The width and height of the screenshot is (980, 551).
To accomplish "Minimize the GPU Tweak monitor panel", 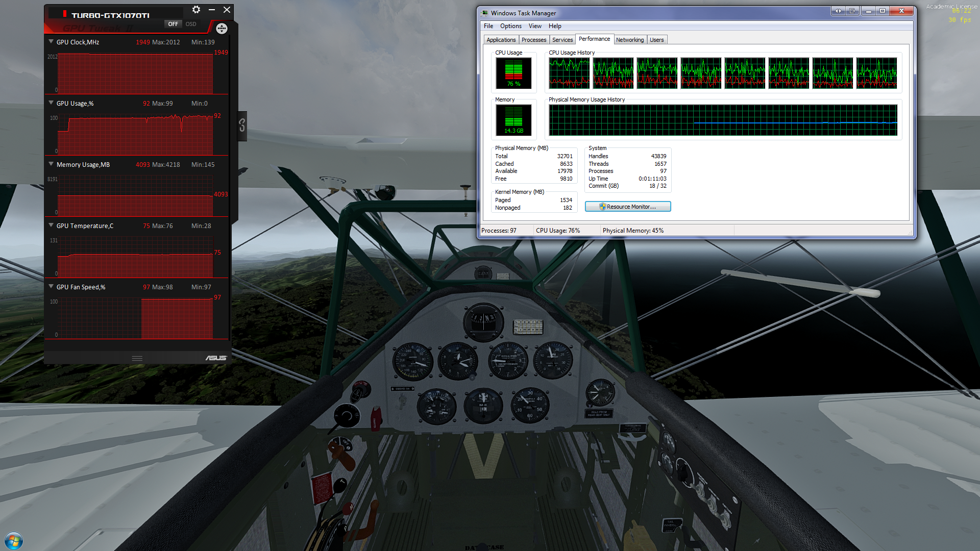I will 212,10.
